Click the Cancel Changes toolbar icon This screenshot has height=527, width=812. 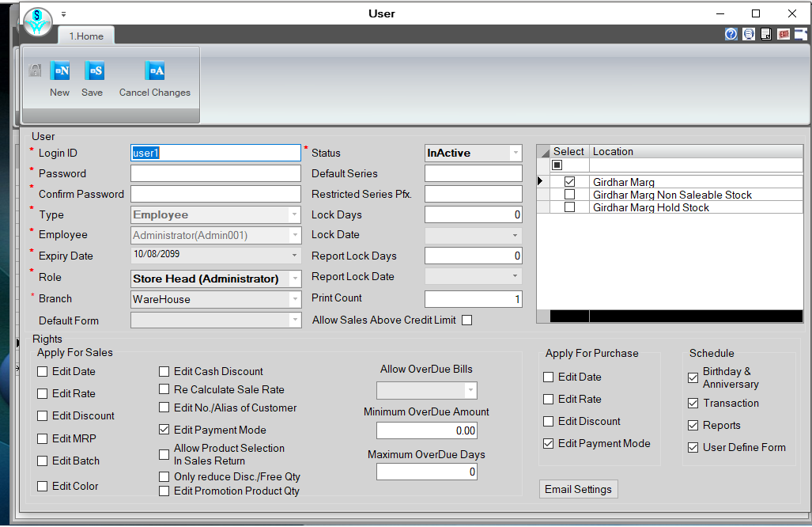click(154, 71)
